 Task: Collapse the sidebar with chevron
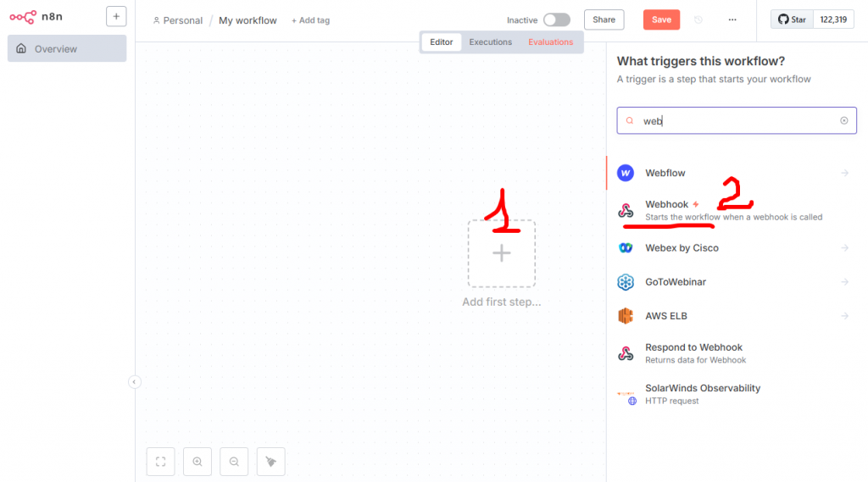(x=134, y=382)
